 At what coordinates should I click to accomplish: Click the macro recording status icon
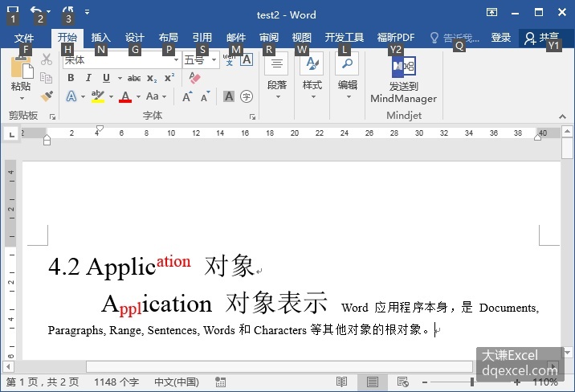[x=220, y=382]
